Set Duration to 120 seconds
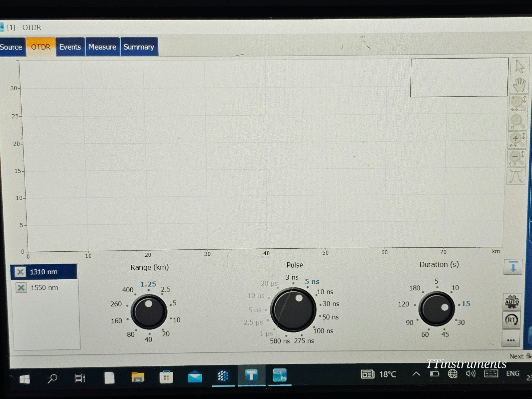 point(404,304)
